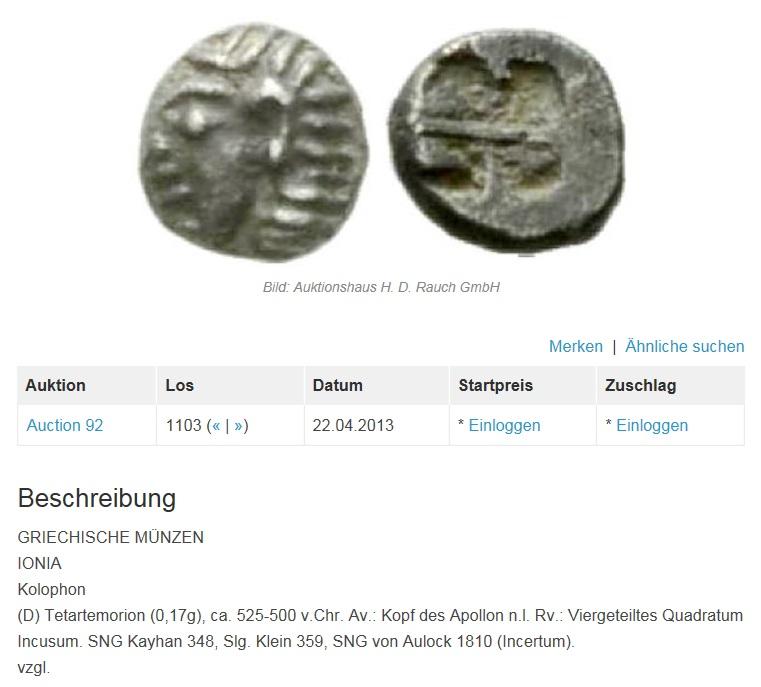
Task: Open the Auction 92 link
Action: (65, 425)
